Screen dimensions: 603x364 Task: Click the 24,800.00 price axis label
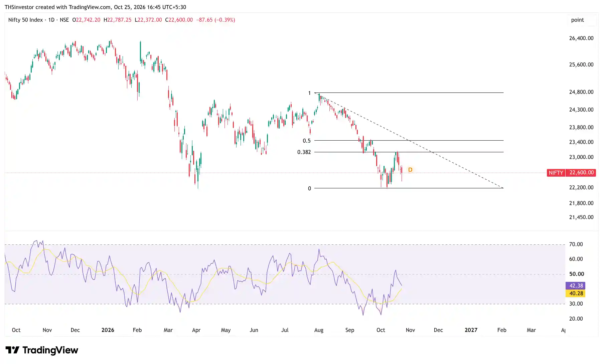point(581,92)
